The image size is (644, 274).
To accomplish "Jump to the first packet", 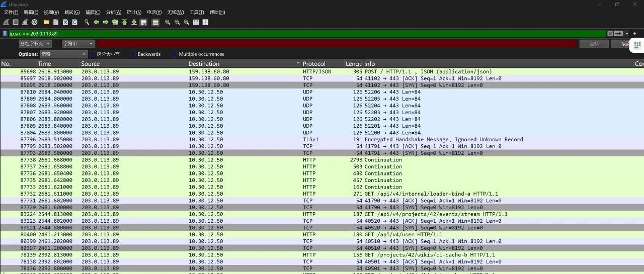I will point(124,22).
